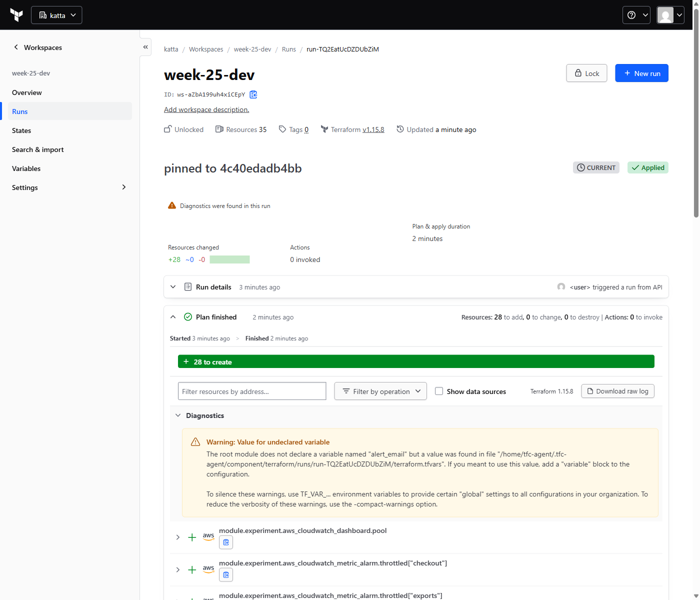Open Filter by operation dropdown
This screenshot has height=600, width=700.
tap(380, 391)
